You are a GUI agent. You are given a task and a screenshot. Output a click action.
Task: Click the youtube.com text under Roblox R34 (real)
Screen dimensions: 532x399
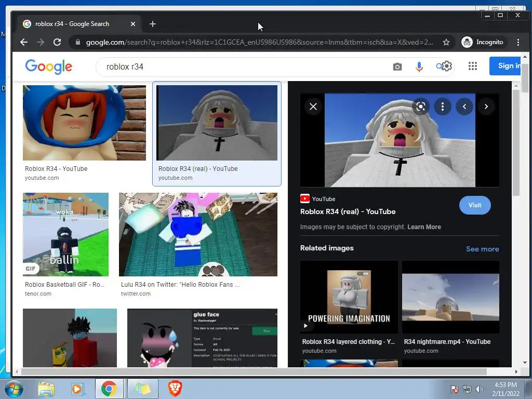176,178
